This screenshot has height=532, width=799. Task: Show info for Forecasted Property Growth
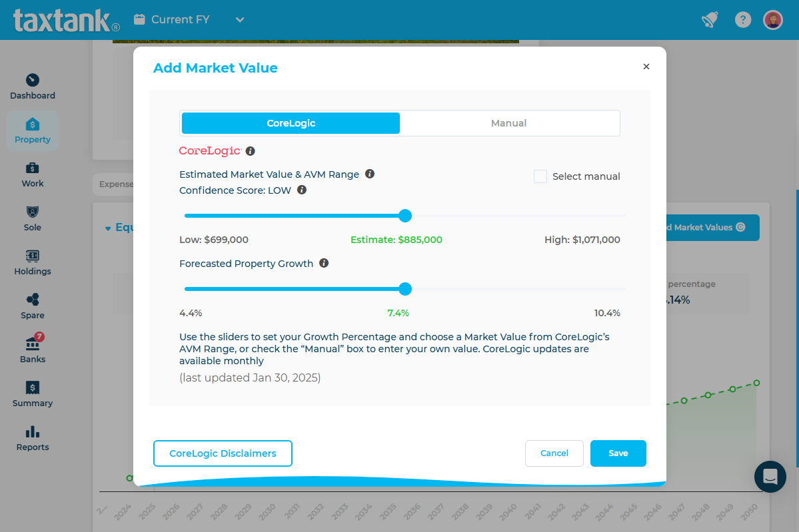point(324,263)
